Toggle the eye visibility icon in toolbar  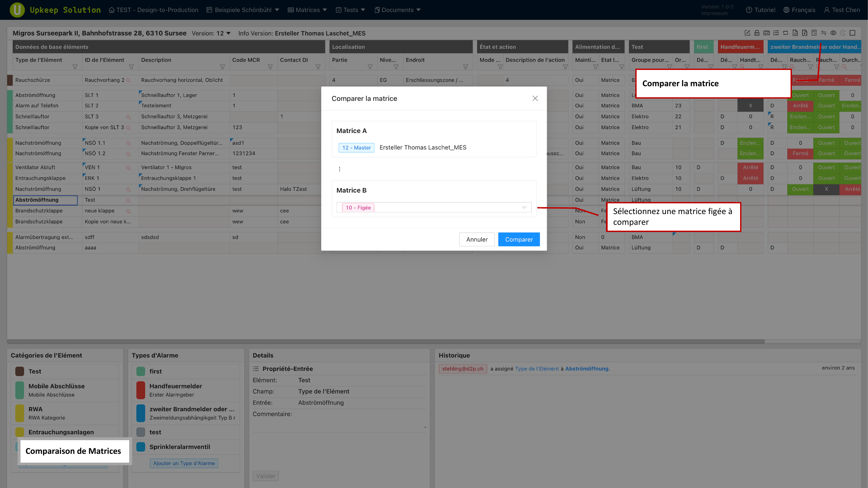coord(833,33)
